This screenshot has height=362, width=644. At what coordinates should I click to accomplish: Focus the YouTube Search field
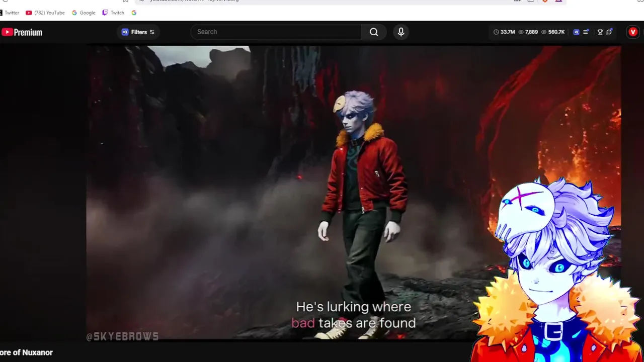(276, 32)
